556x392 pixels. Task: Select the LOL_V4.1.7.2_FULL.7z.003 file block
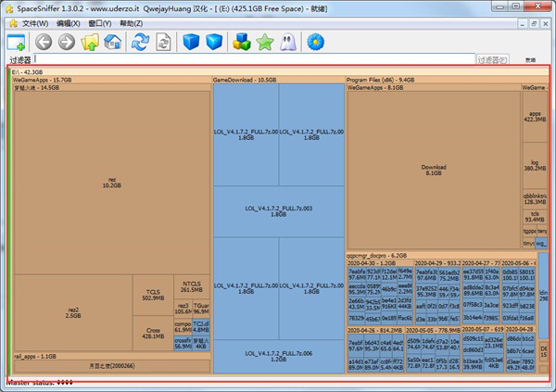(x=278, y=210)
